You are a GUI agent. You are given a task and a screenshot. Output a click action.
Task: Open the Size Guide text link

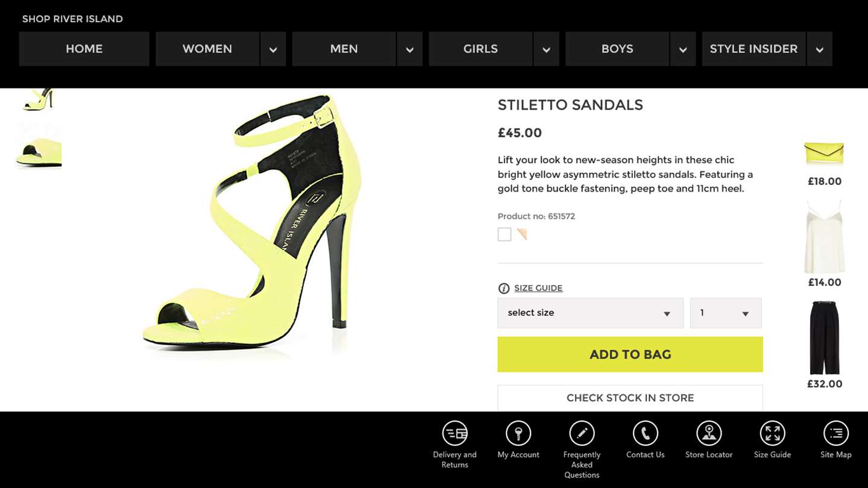click(538, 288)
